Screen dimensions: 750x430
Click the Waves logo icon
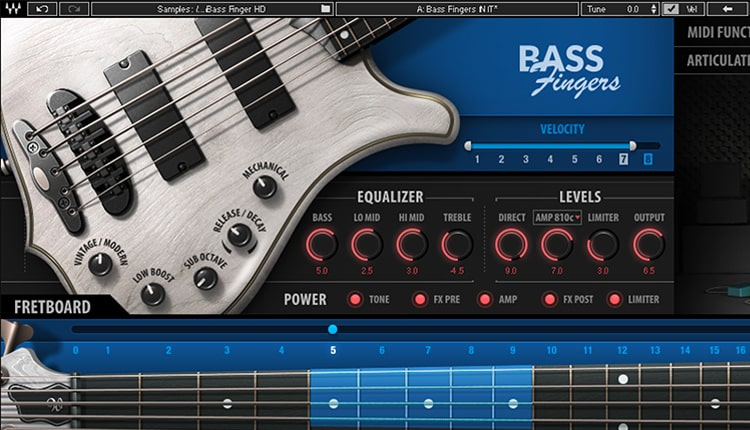pyautogui.click(x=10, y=9)
